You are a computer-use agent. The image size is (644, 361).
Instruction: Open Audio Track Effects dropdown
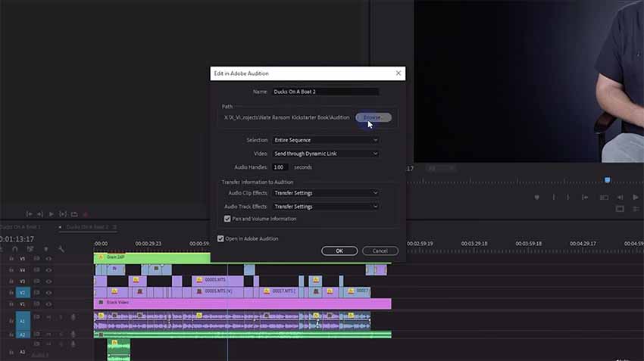tap(326, 207)
